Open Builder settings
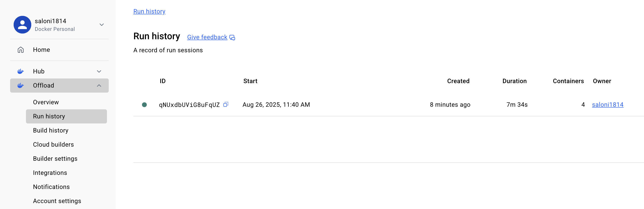Viewport: 644px width, 209px height. 55,159
